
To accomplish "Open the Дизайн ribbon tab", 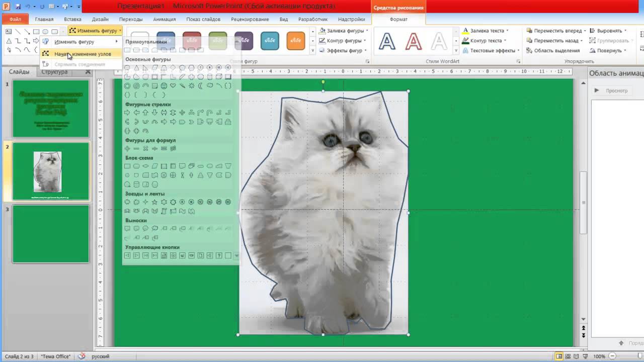I will click(100, 19).
